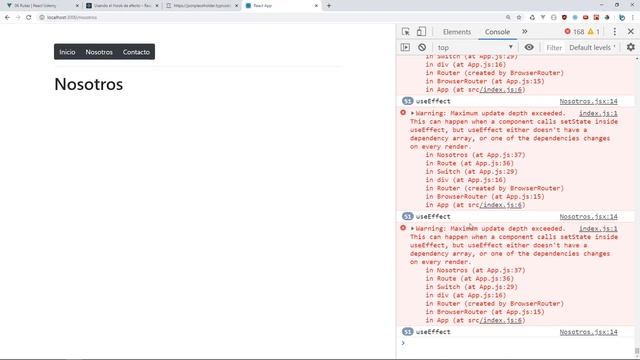Click the bottom useEffect log repeat count badge
This screenshot has width=640, height=360.
[407, 332]
